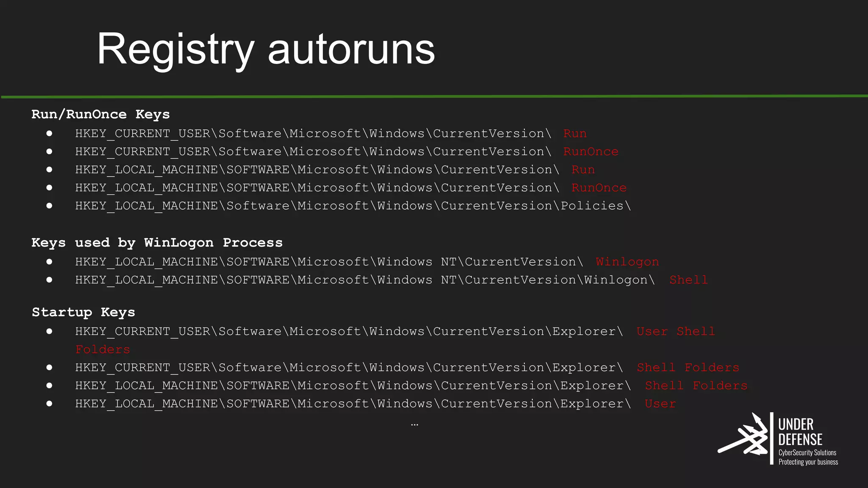Click the ellipsis below the Startup list
This screenshot has width=868, height=488.
415,424
